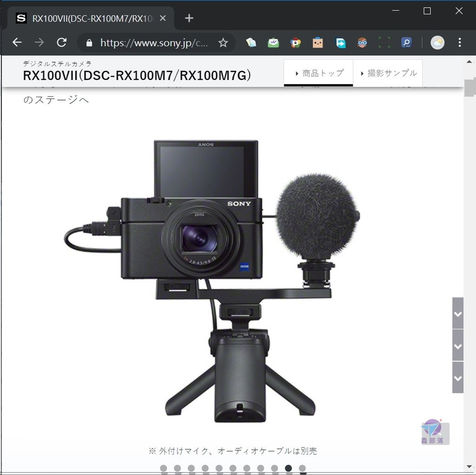This screenshot has width=476, height=475.
Task: Select the first carousel dot
Action: [163, 468]
